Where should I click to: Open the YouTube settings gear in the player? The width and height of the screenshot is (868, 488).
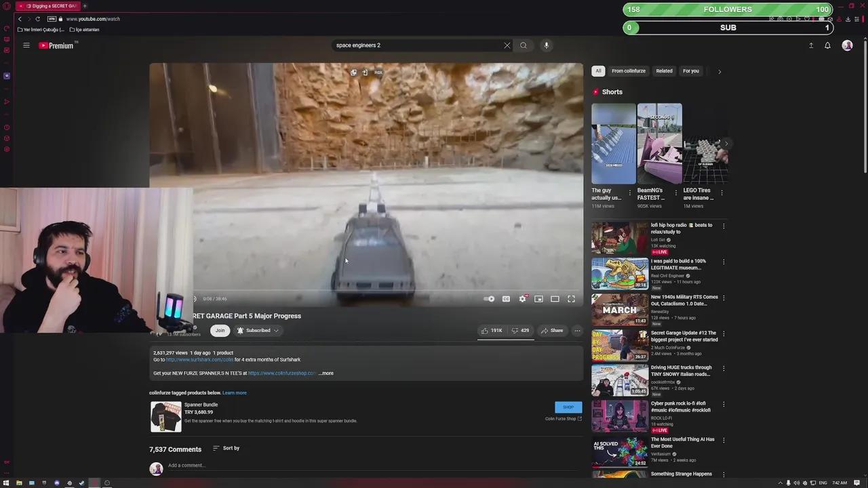[523, 299]
